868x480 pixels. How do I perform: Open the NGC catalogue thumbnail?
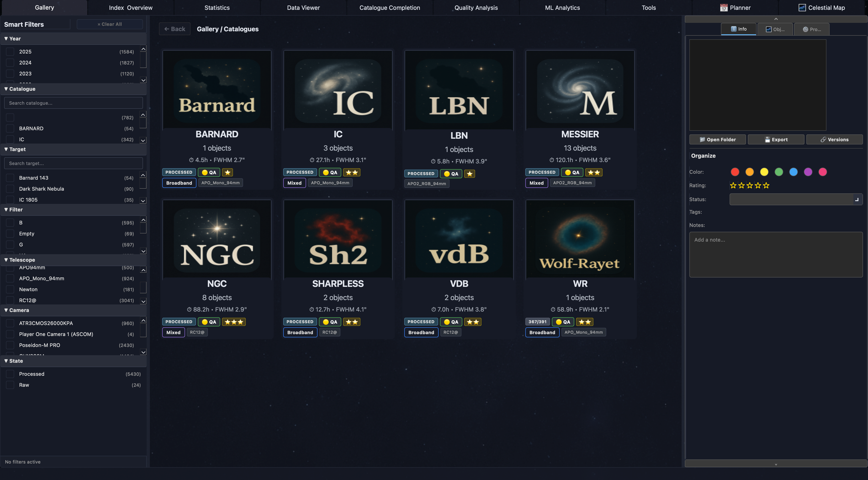[217, 239]
